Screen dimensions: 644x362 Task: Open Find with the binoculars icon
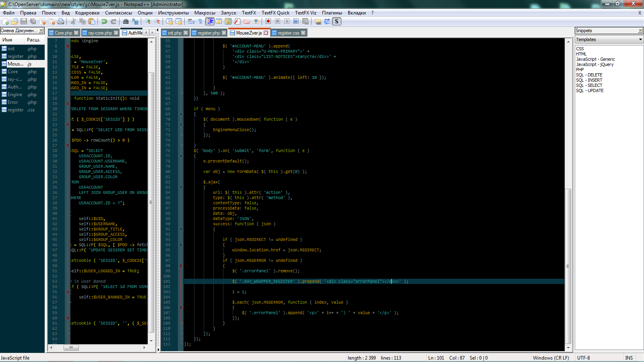click(126, 21)
